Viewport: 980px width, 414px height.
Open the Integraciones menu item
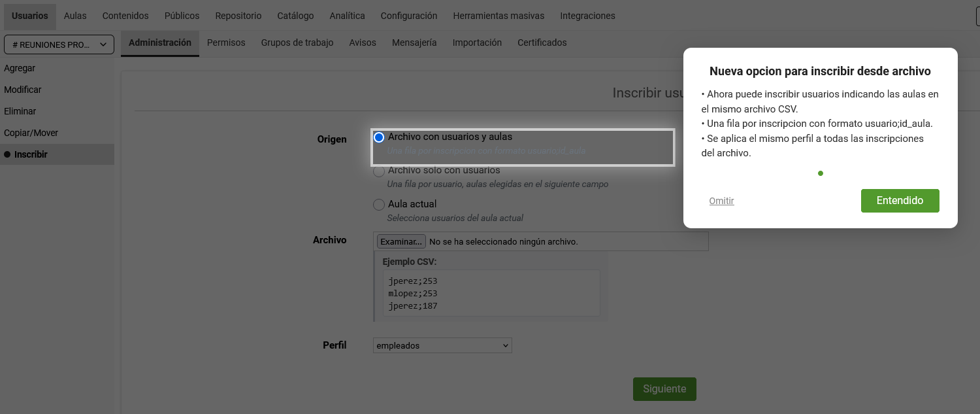[587, 16]
